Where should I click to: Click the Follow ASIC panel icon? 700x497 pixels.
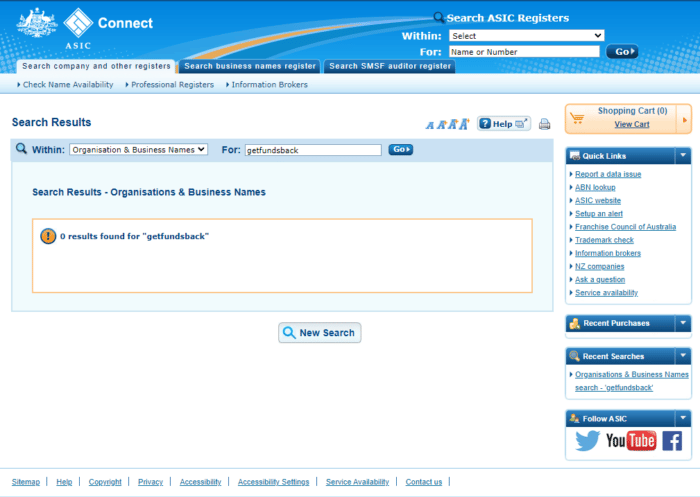[x=575, y=418]
